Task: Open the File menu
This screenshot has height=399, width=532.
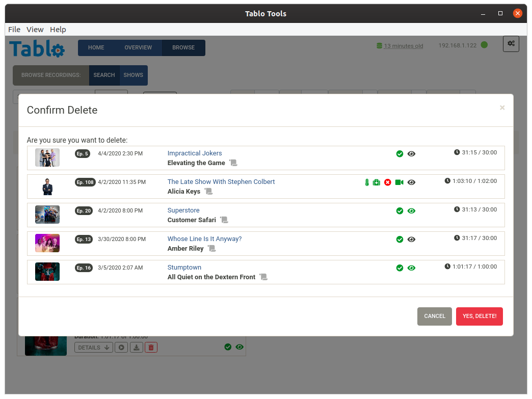Action: pyautogui.click(x=14, y=29)
